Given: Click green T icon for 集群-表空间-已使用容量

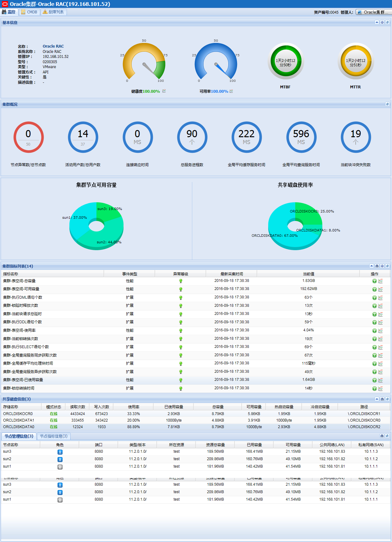Looking at the screenshot, I should (375, 380).
